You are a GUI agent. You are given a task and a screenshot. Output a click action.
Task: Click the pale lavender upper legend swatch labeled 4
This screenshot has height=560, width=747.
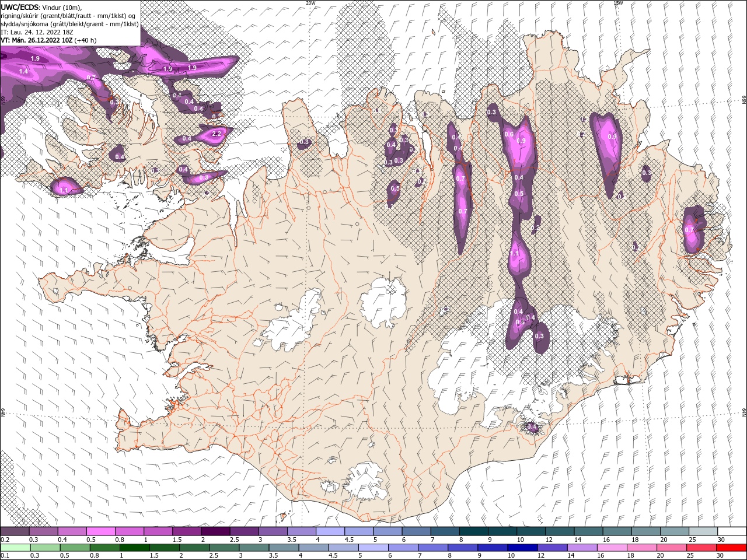click(330, 531)
